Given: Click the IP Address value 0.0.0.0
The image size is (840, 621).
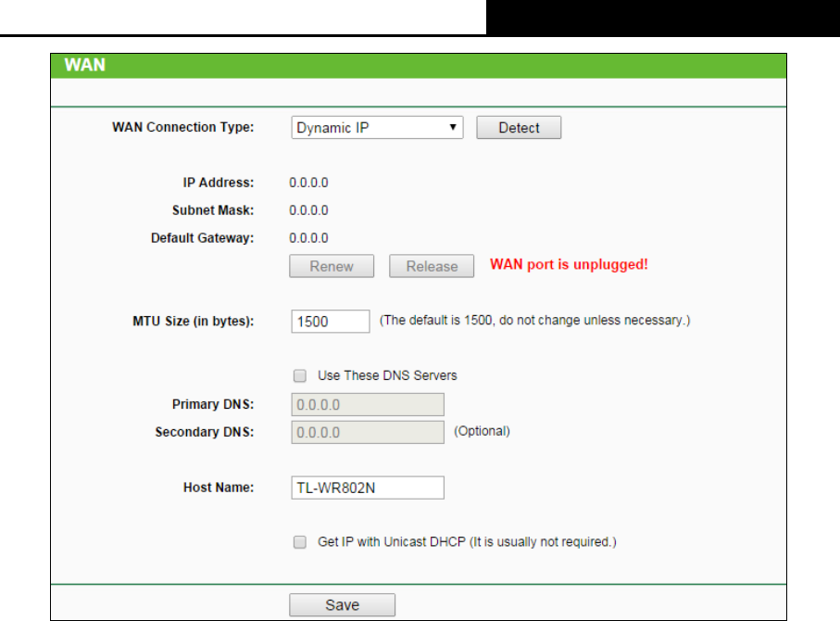Looking at the screenshot, I should tap(308, 183).
